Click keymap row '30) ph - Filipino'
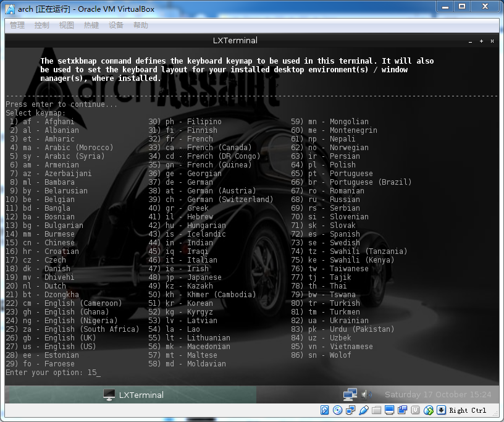The height and width of the screenshot is (422, 504). (185, 122)
